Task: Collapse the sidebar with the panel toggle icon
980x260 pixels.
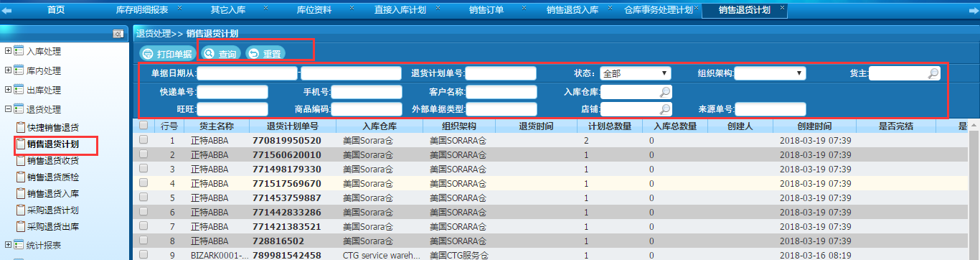Action: tap(118, 34)
